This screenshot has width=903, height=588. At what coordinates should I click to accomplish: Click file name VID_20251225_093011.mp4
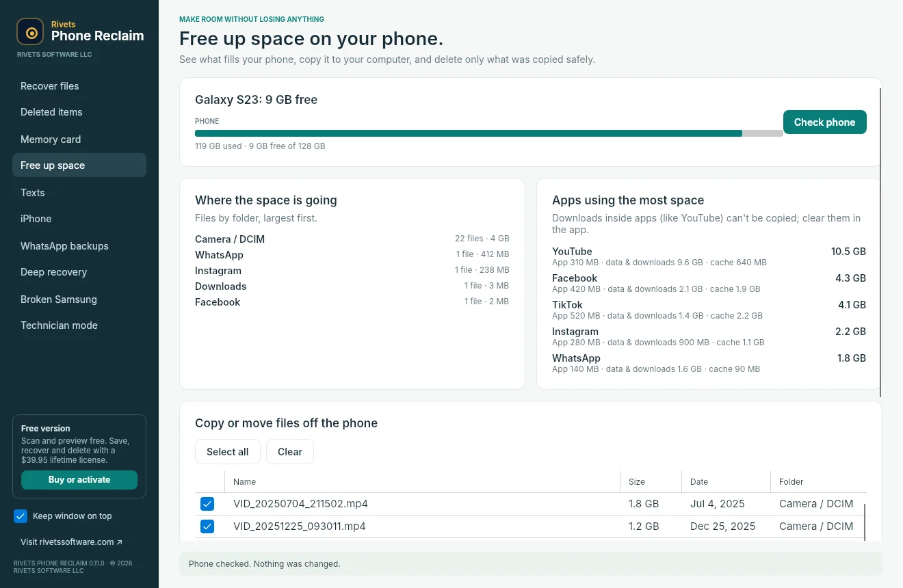300,526
